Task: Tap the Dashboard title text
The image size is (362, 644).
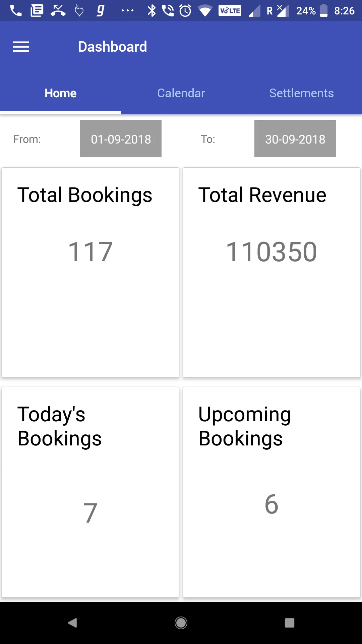Action: 113,47
